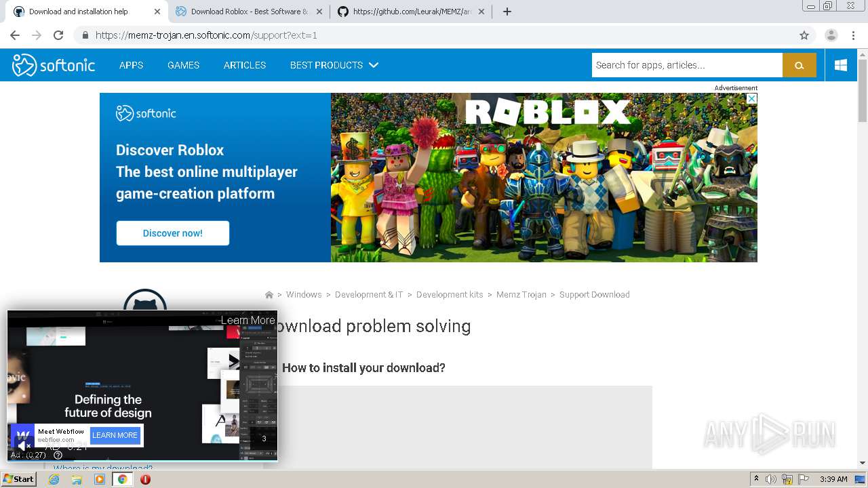The width and height of the screenshot is (868, 488).
Task: Open Memz Trojan breadcrumb link
Action: 521,295
